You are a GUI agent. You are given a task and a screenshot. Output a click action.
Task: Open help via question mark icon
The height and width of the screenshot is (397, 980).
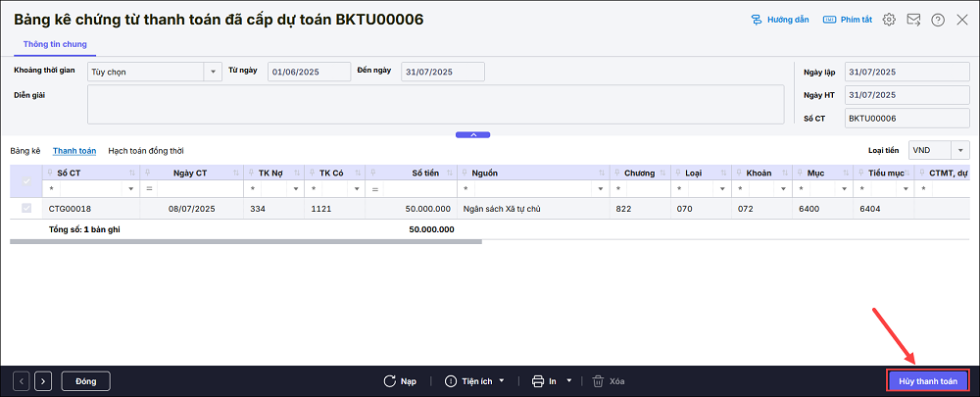click(x=938, y=20)
